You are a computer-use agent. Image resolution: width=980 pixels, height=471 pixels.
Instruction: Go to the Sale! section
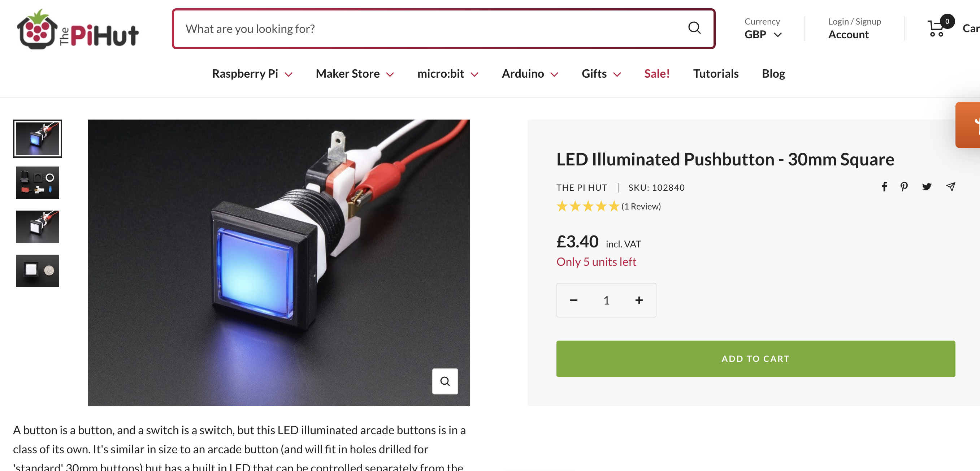point(656,74)
